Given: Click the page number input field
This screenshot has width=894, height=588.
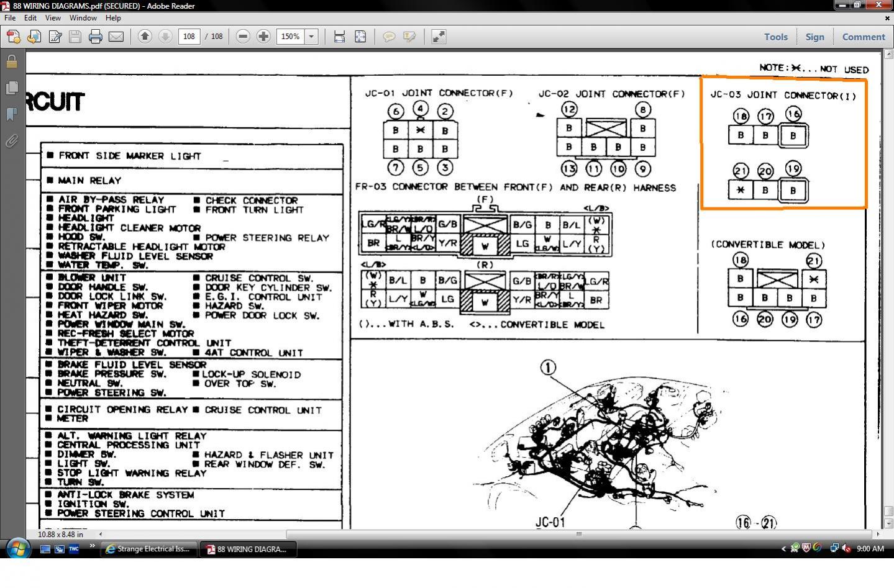Looking at the screenshot, I should point(189,37).
